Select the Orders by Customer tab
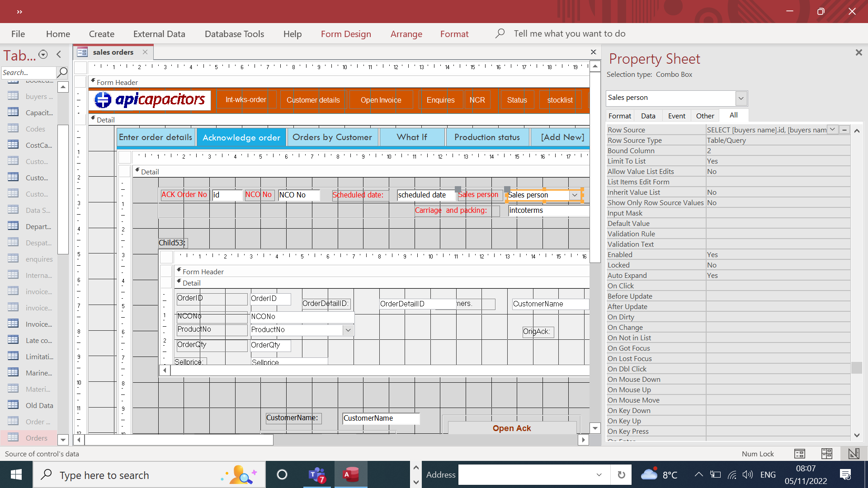868x488 pixels. click(332, 137)
